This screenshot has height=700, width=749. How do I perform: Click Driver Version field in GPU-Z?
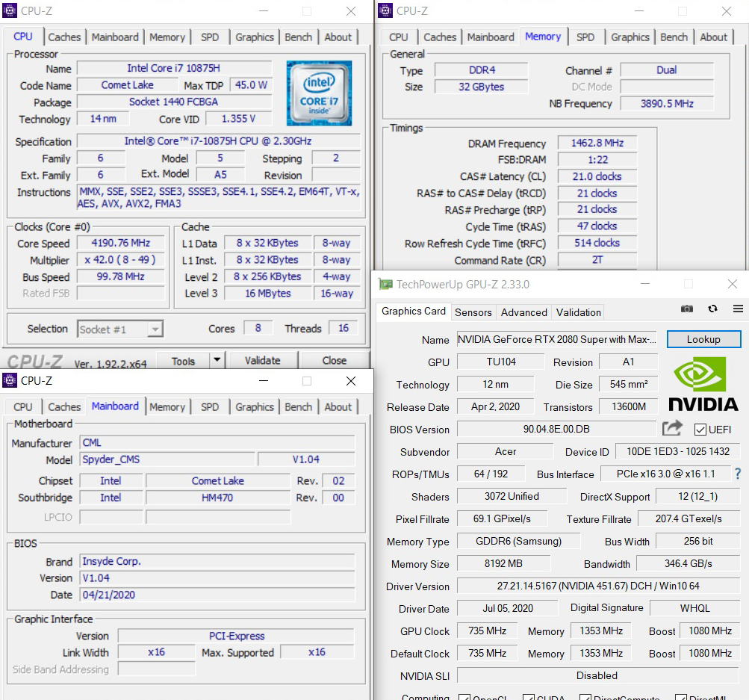tap(598, 586)
